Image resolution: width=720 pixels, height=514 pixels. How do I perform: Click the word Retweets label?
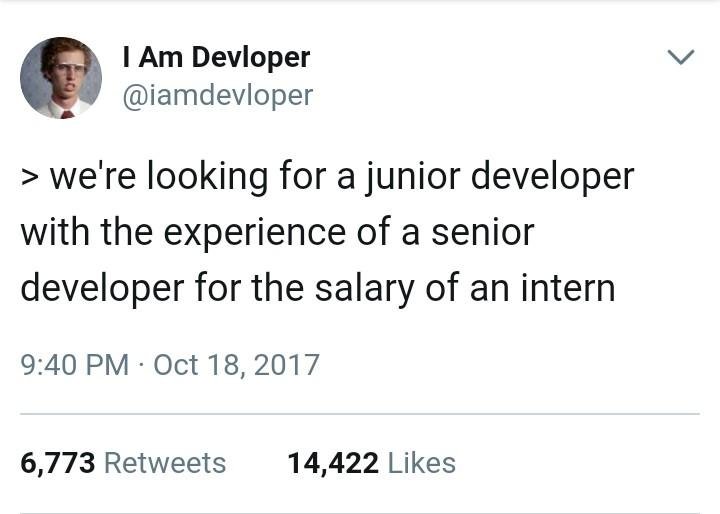coord(165,463)
